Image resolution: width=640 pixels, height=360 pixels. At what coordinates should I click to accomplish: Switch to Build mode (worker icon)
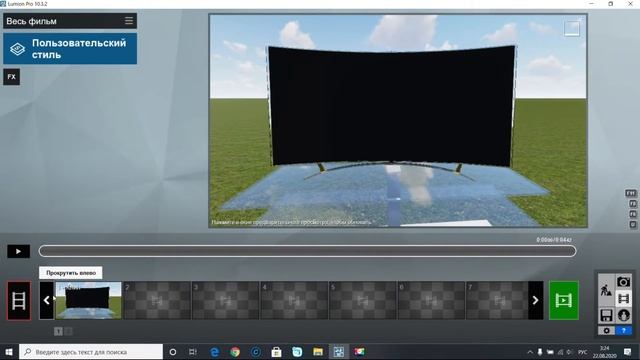606,290
